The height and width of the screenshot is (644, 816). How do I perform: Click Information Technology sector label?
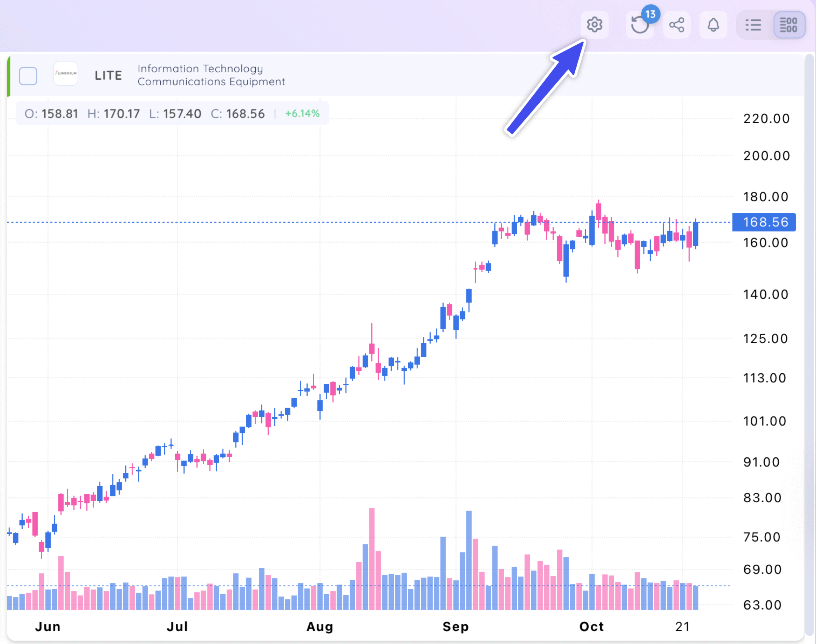pyautogui.click(x=200, y=68)
